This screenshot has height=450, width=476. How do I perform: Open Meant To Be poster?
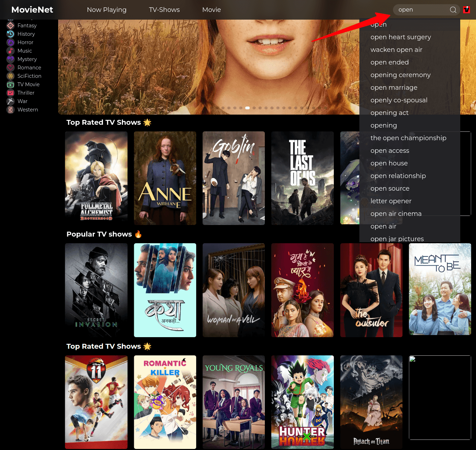click(440, 289)
